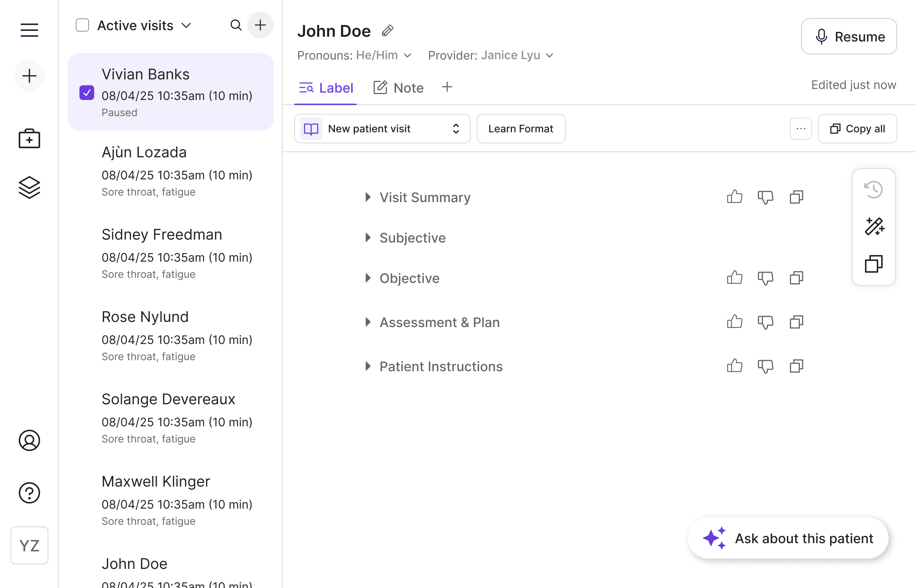
Task: Open the search for patient visits
Action: pyautogui.click(x=236, y=25)
